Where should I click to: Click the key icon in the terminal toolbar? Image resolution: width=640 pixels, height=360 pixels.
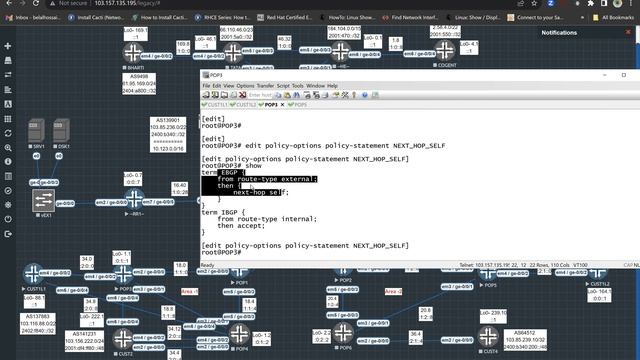coord(354,95)
